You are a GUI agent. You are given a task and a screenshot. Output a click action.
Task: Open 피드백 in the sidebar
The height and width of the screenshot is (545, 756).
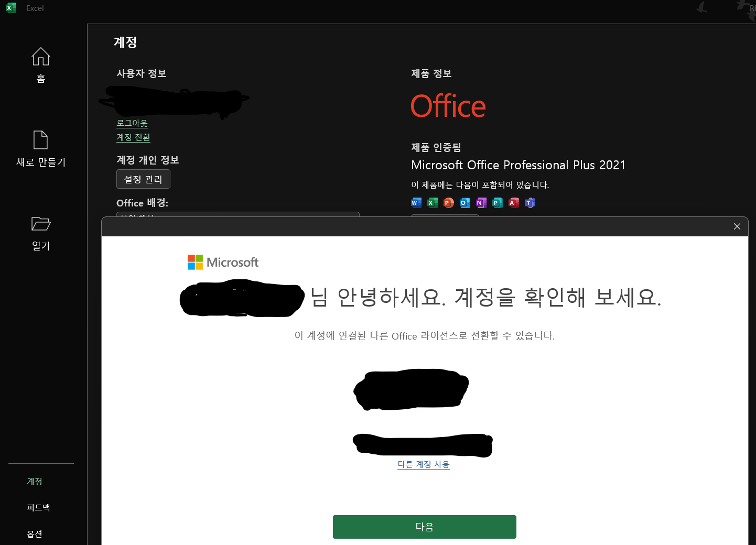coord(39,508)
